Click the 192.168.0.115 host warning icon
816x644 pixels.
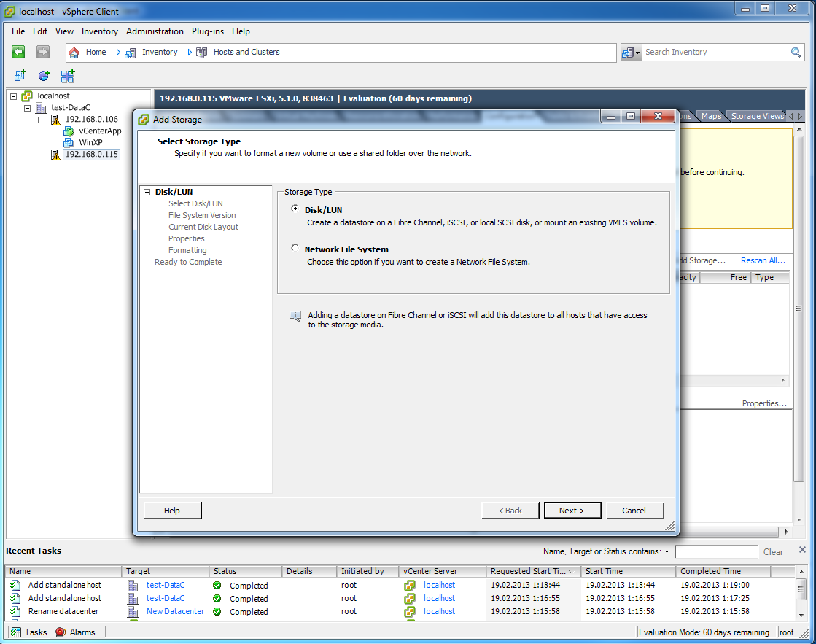coord(55,155)
